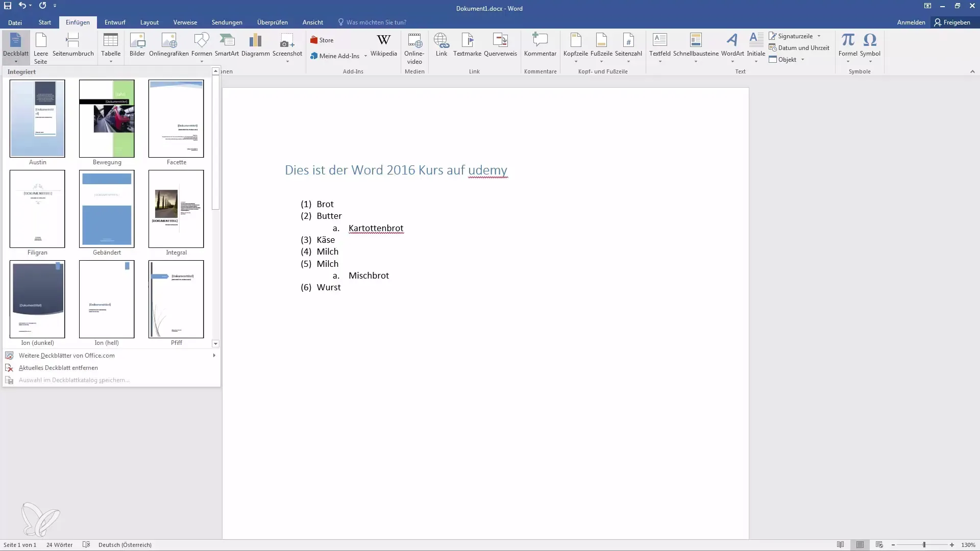Switch to the Start tab
The width and height of the screenshot is (980, 551).
click(x=45, y=22)
